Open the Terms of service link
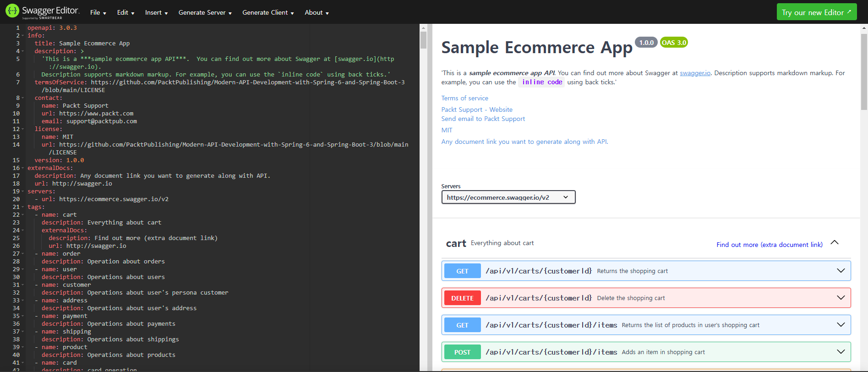868x372 pixels. 464,98
